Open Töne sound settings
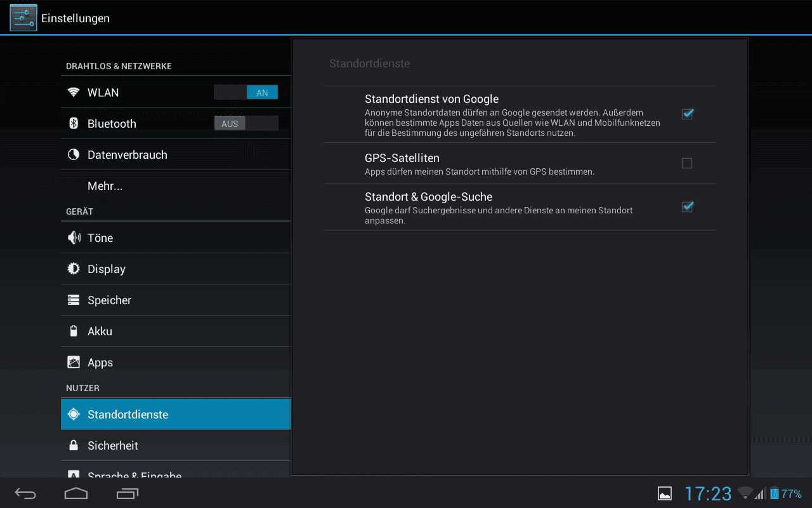The width and height of the screenshot is (812, 508). pos(176,238)
